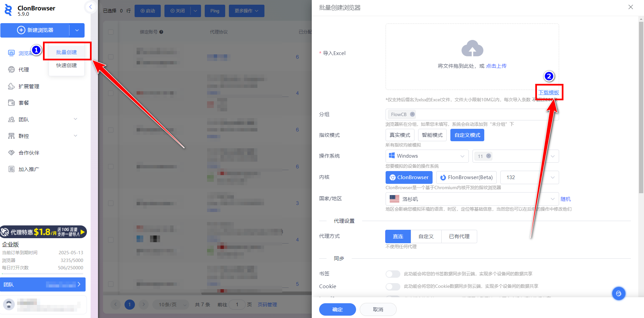Open the 页码管理 link
The width and height of the screenshot is (644, 318).
267,305
